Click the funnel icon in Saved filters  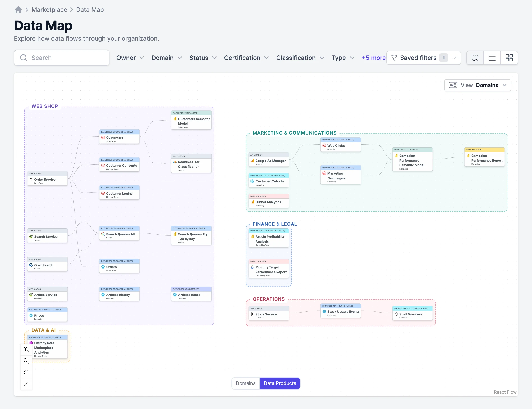394,58
